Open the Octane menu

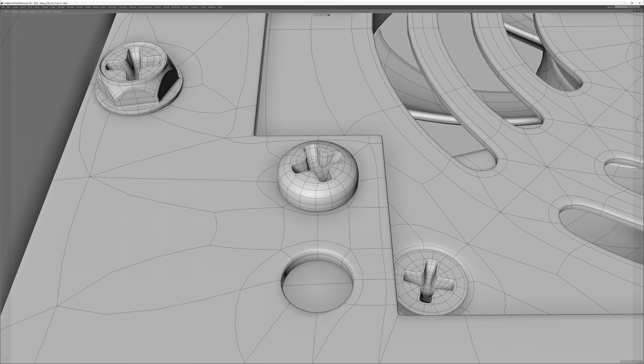click(x=185, y=7)
